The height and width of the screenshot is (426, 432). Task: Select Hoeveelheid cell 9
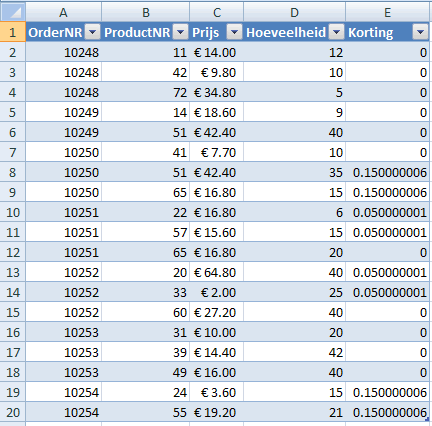click(294, 112)
